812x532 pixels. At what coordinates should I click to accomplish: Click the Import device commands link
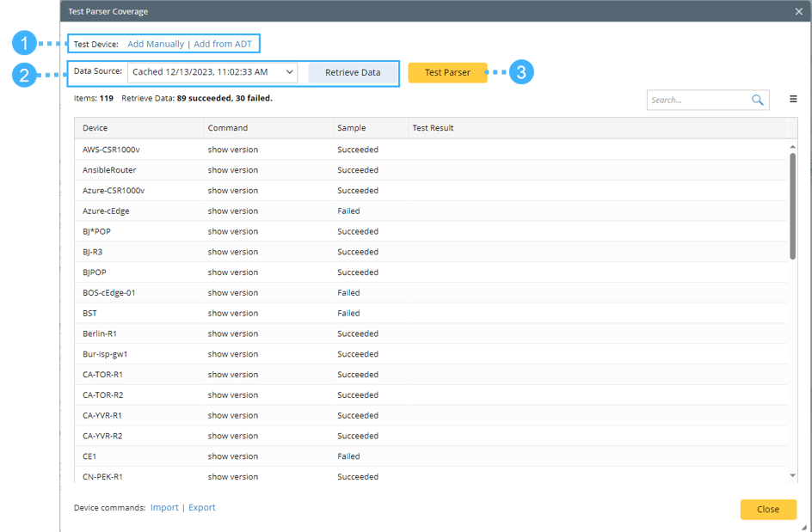coord(164,508)
